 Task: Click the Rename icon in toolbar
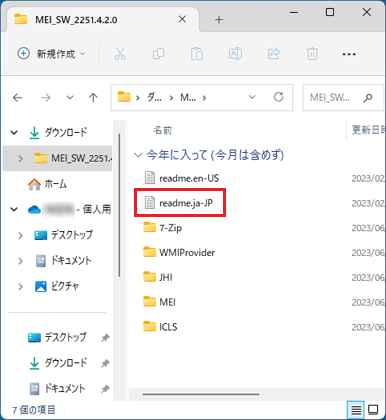pos(235,54)
